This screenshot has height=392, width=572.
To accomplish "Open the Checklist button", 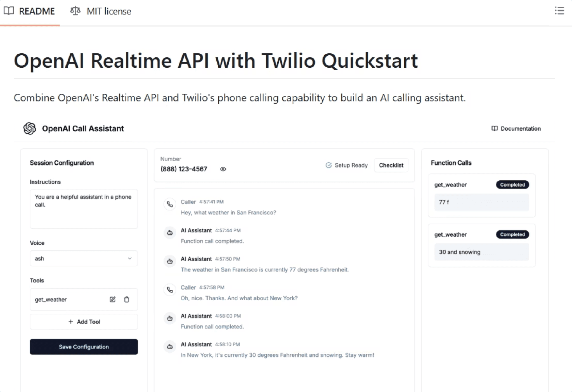I will point(391,165).
